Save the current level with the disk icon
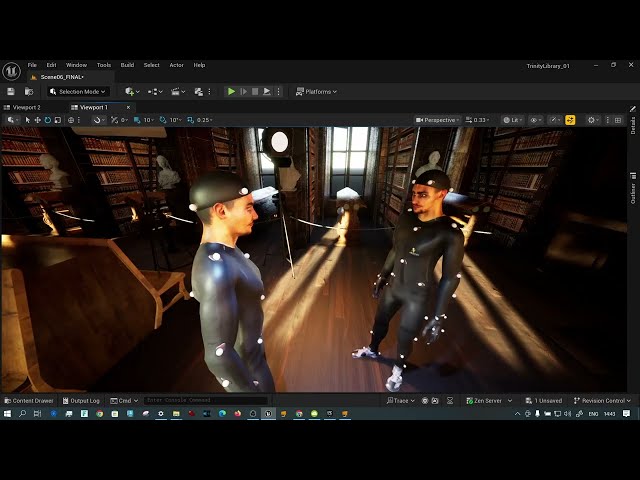This screenshot has width=640, height=480. pos(11,91)
